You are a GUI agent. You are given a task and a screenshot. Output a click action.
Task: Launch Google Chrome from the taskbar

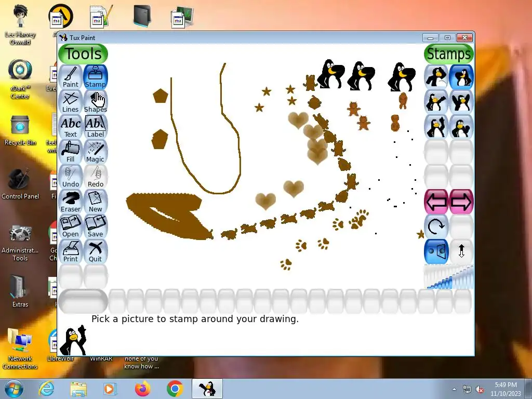(175, 389)
